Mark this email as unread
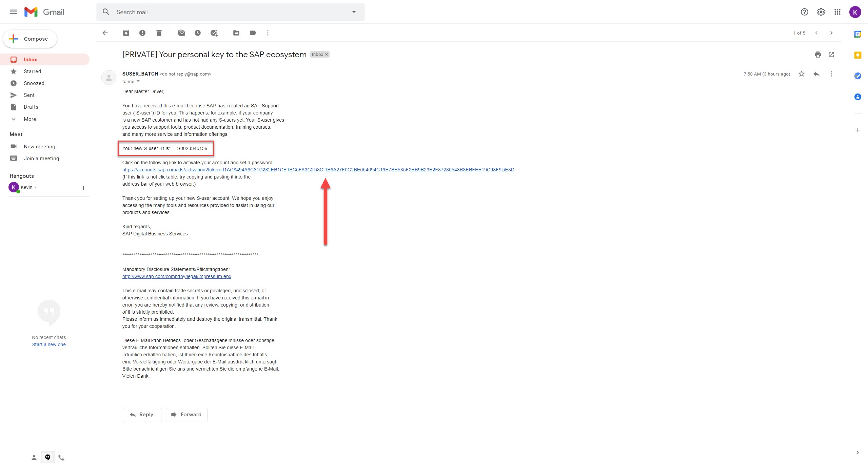The width and height of the screenshot is (868, 463). tap(181, 33)
